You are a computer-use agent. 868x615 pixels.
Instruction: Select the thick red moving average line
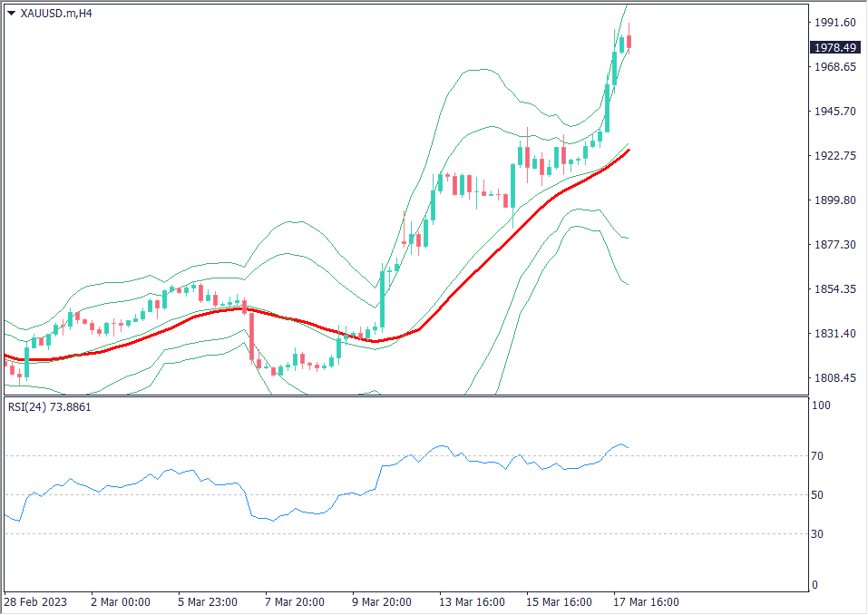click(x=472, y=273)
